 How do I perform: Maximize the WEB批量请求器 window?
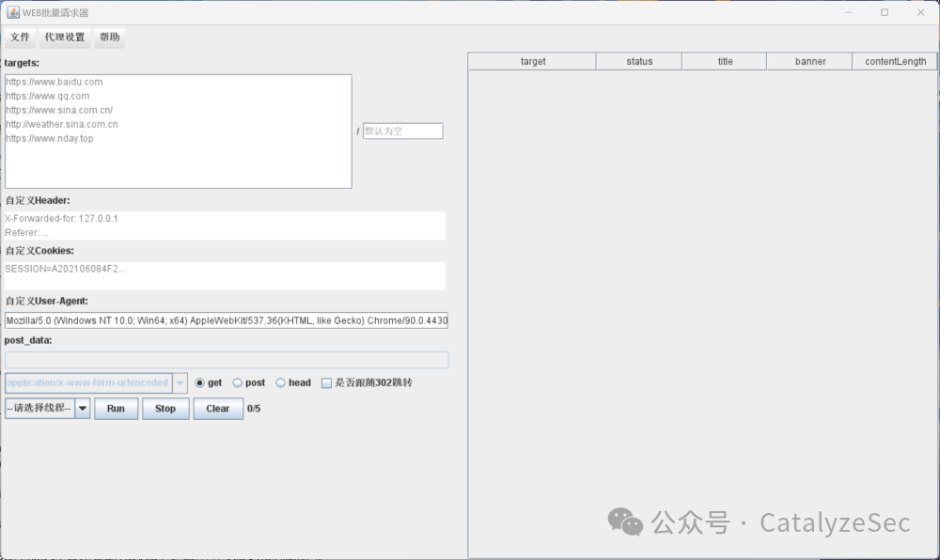[885, 12]
